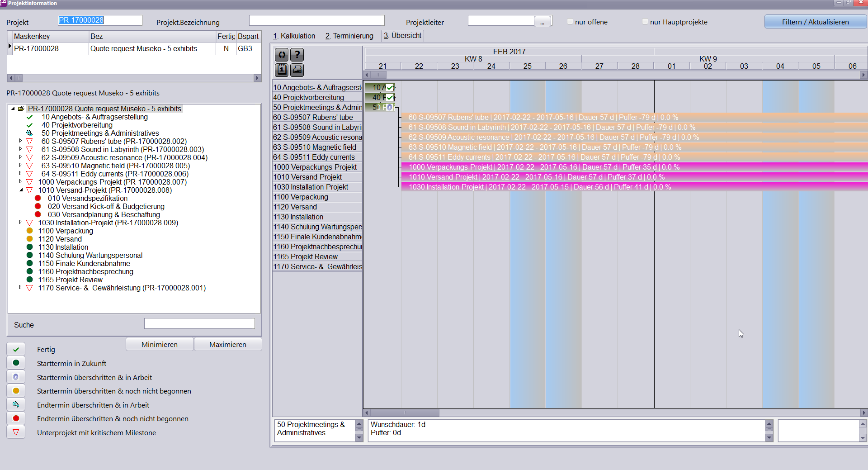Enable the 'nur offene' checkbox
This screenshot has width=868, height=470.
click(x=570, y=22)
